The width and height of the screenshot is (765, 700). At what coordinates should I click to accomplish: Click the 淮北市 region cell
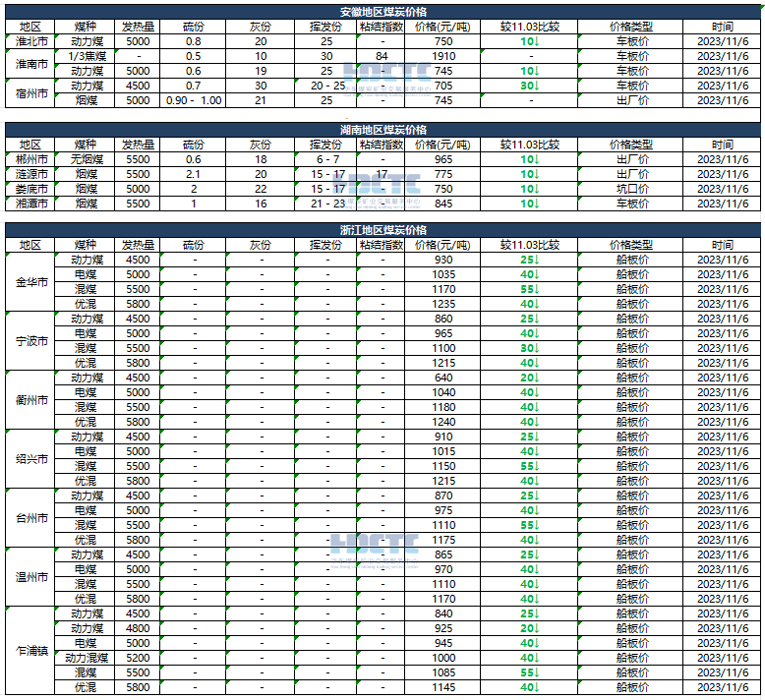click(x=30, y=41)
